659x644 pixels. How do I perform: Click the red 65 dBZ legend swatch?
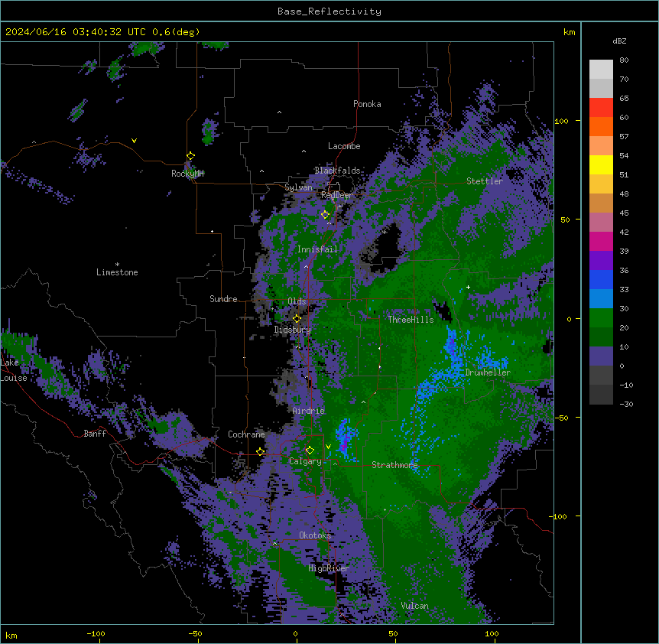[x=601, y=108]
